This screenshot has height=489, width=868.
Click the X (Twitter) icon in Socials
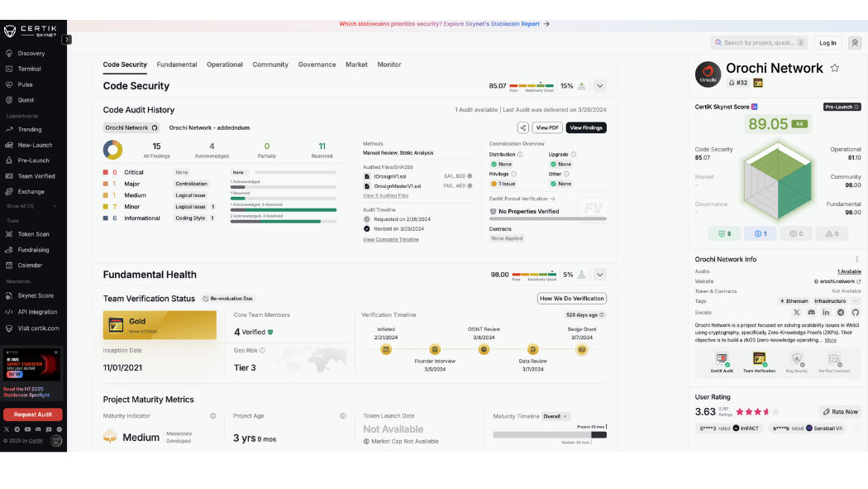click(x=796, y=312)
